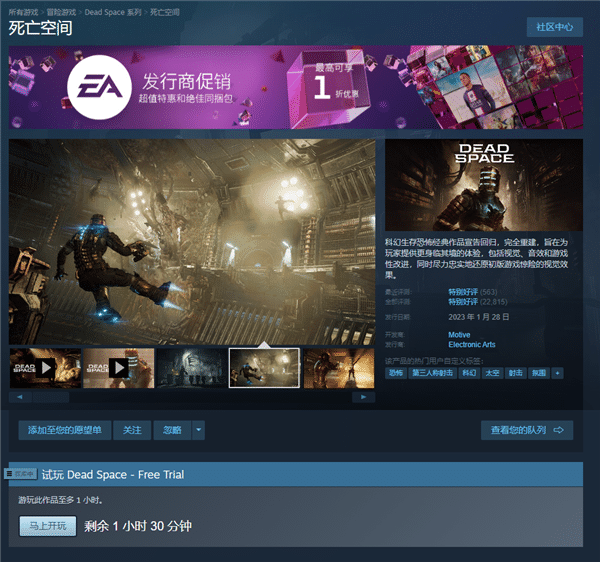Open the Dead Space 系列 breadcrumb
Viewport: 600px width, 562px height.
pyautogui.click(x=113, y=12)
